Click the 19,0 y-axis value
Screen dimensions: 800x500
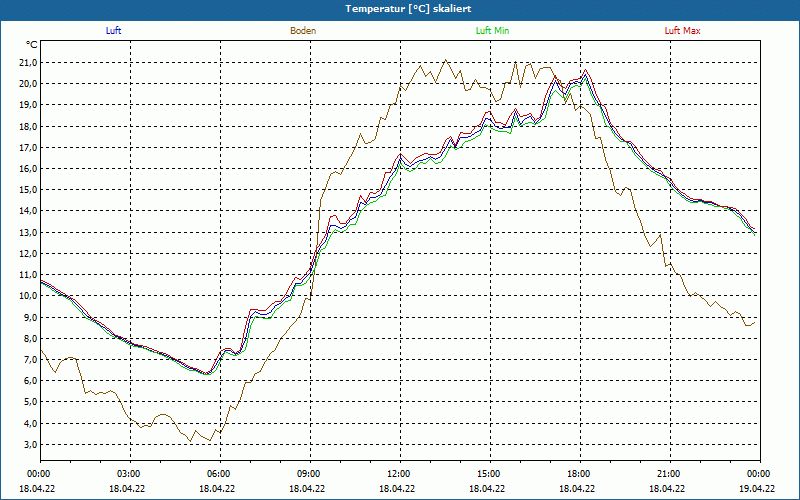tap(27, 105)
